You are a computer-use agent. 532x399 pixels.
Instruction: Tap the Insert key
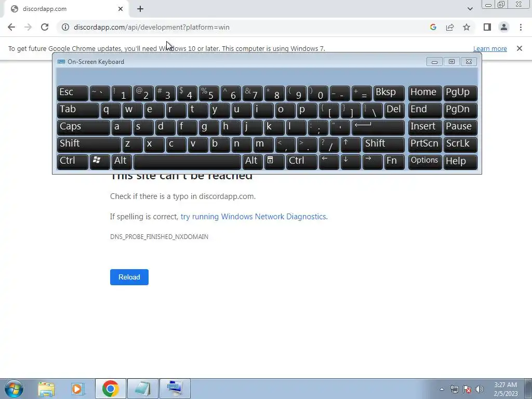click(425, 127)
